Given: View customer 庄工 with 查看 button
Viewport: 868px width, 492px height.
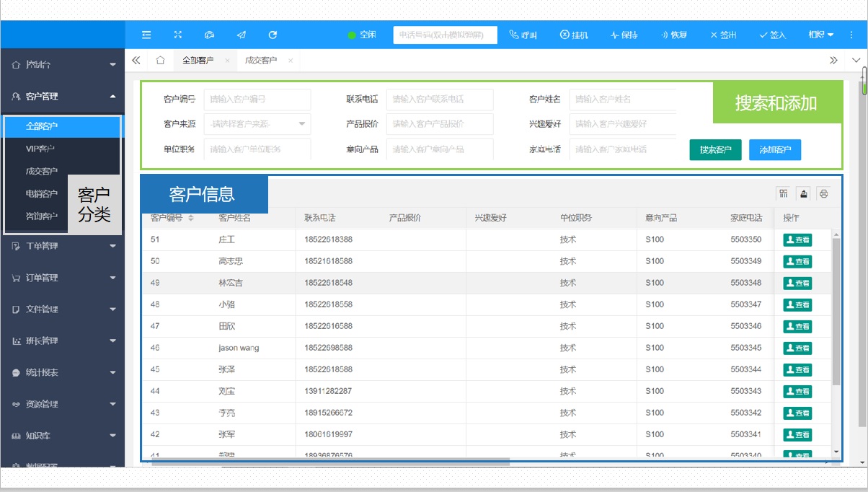Looking at the screenshot, I should tap(797, 240).
